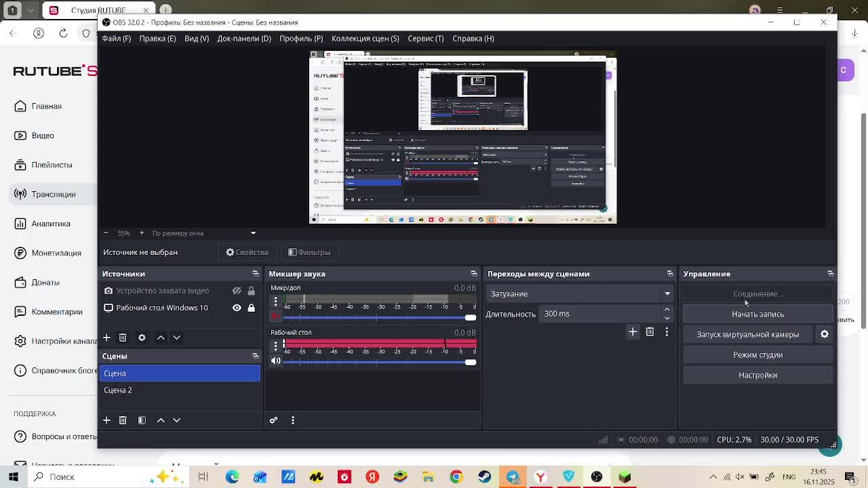Open the Вид menu

point(197,39)
